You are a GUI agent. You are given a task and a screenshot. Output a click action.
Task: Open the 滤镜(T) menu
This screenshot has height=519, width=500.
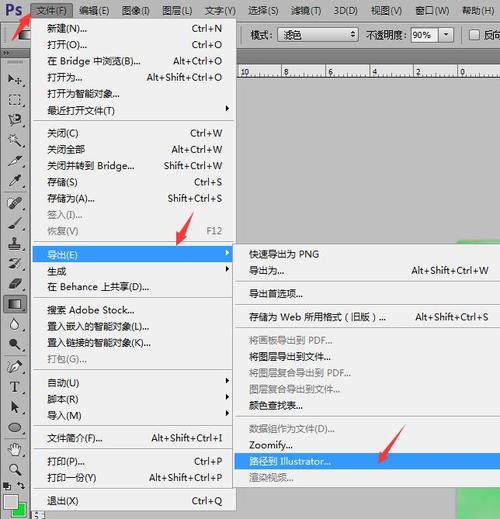tap(306, 11)
